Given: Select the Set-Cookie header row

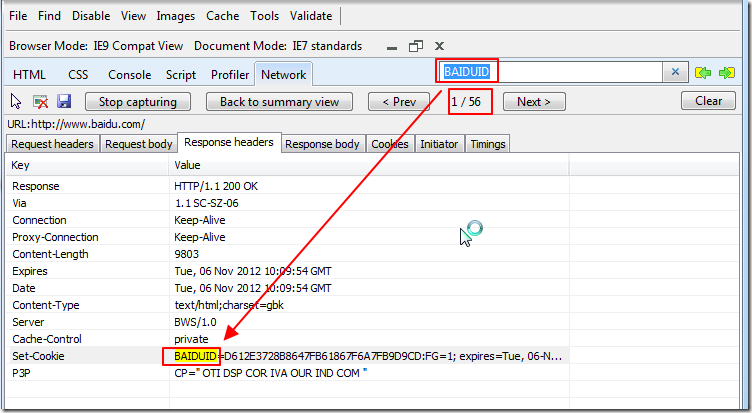Looking at the screenshot, I should pyautogui.click(x=287, y=356).
